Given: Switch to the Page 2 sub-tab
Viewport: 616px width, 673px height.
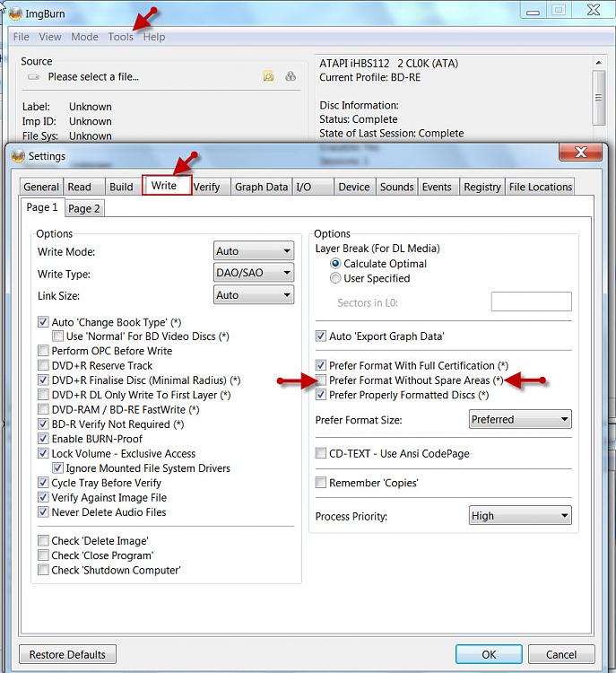Looking at the screenshot, I should 84,208.
